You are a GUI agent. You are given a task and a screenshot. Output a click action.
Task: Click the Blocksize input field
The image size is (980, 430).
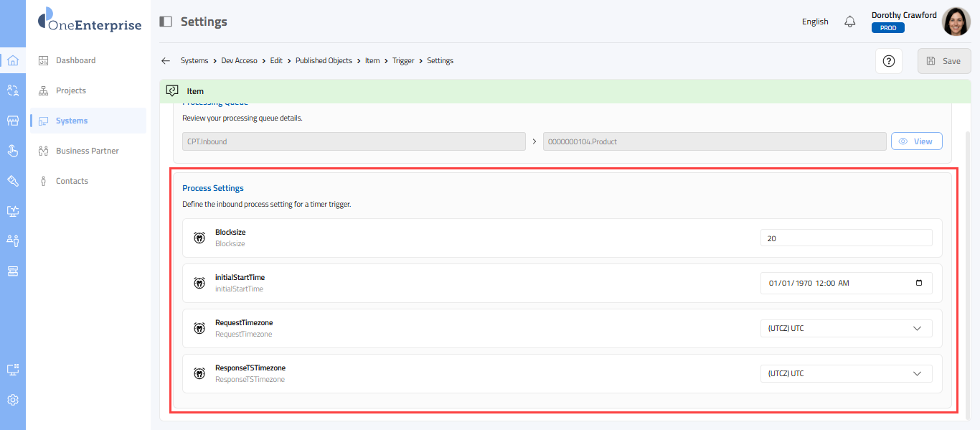coord(846,238)
